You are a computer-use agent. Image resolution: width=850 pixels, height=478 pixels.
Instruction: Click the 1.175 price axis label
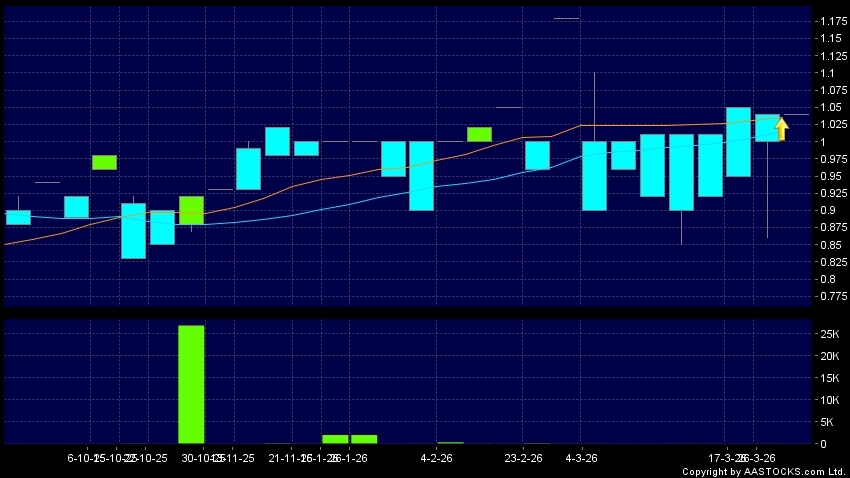829,21
